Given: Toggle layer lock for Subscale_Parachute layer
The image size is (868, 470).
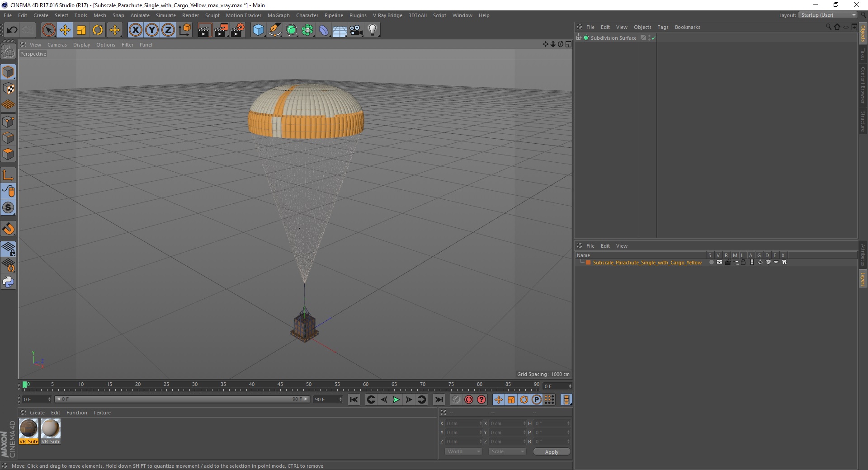Looking at the screenshot, I should [x=743, y=262].
